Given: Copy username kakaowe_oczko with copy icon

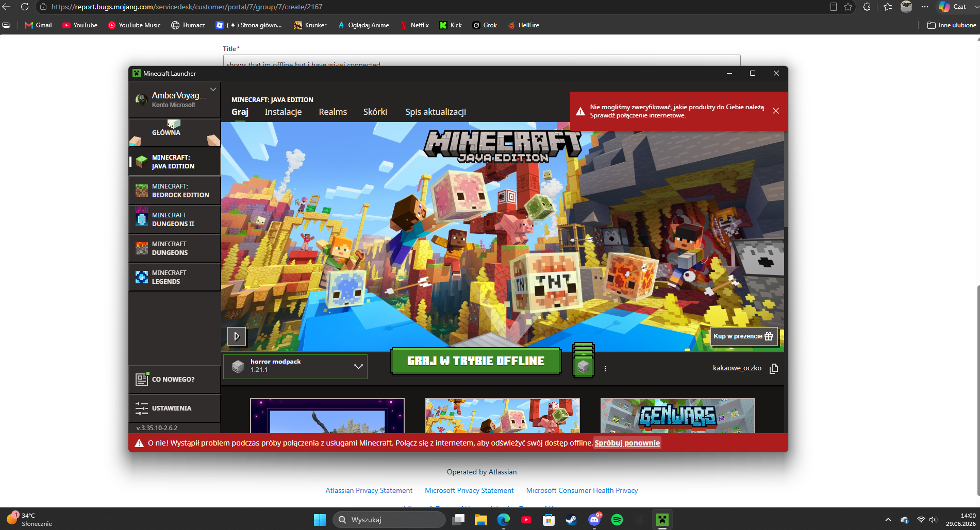Looking at the screenshot, I should [x=774, y=368].
